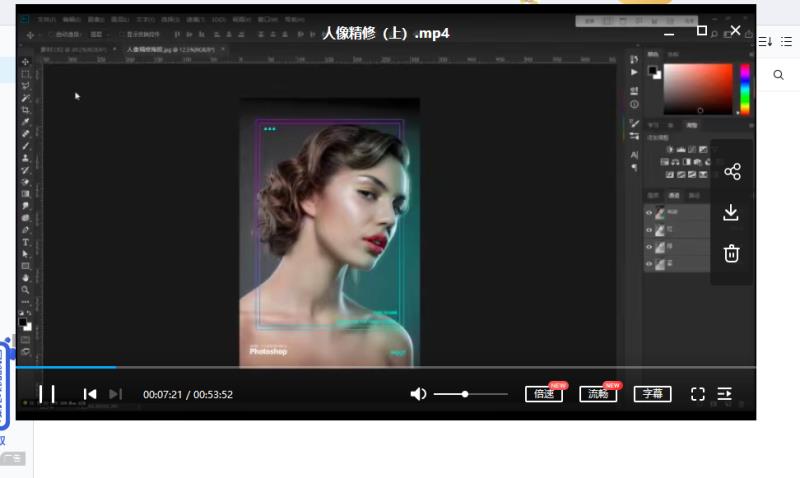Download the video with the download icon
The height and width of the screenshot is (478, 800).
coord(732,213)
